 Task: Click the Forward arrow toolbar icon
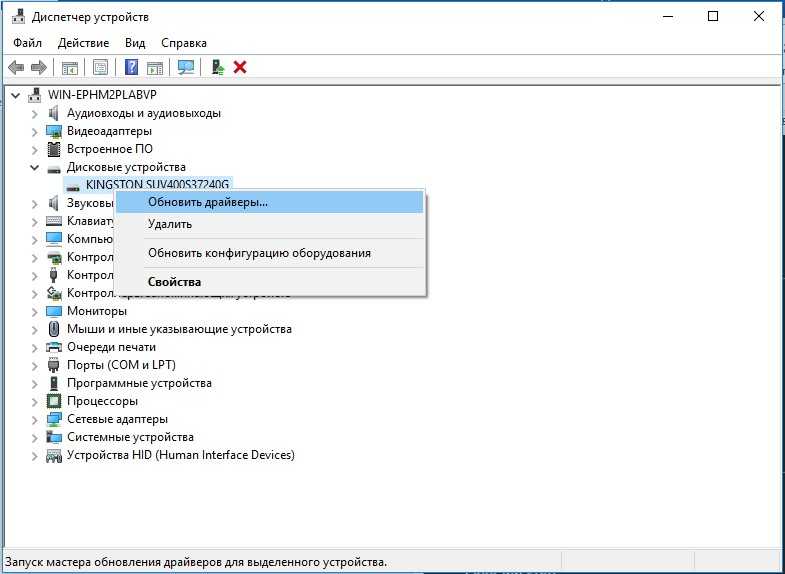39,67
